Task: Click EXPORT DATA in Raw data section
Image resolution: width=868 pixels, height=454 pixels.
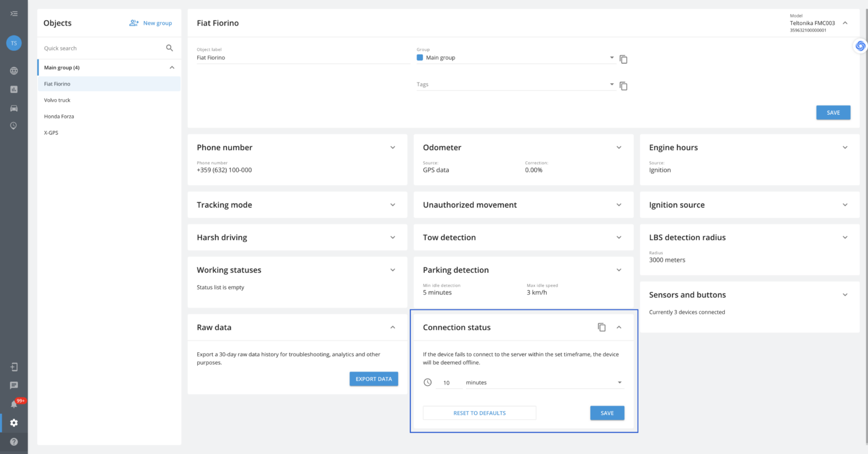Action: point(373,378)
